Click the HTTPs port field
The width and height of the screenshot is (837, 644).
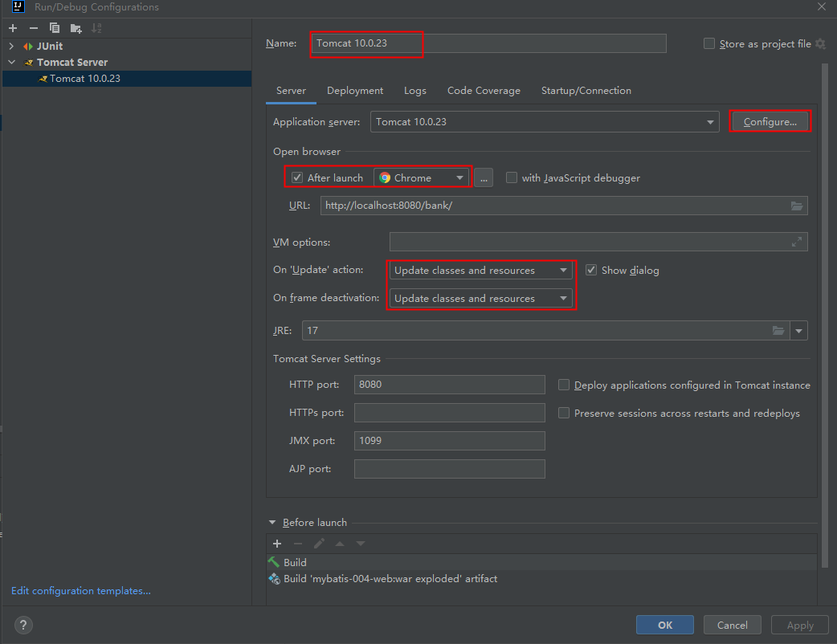450,413
